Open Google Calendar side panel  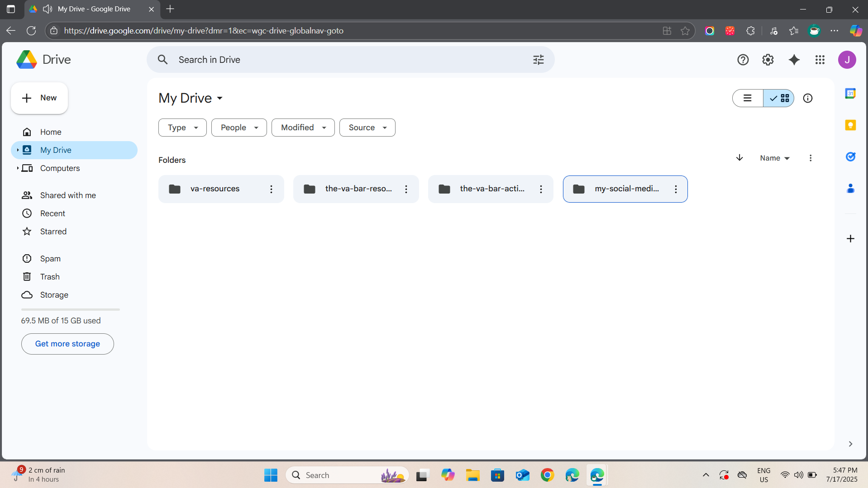pyautogui.click(x=850, y=94)
